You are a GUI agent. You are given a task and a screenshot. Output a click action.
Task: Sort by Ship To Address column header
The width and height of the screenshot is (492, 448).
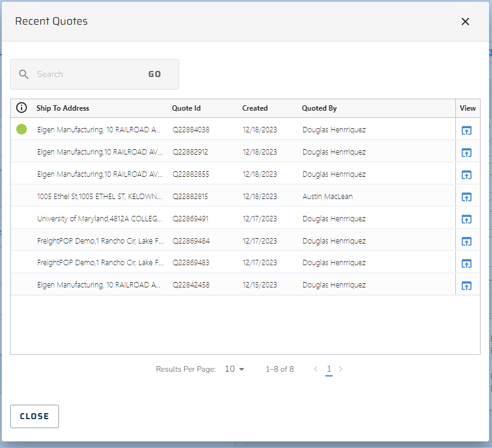click(63, 108)
